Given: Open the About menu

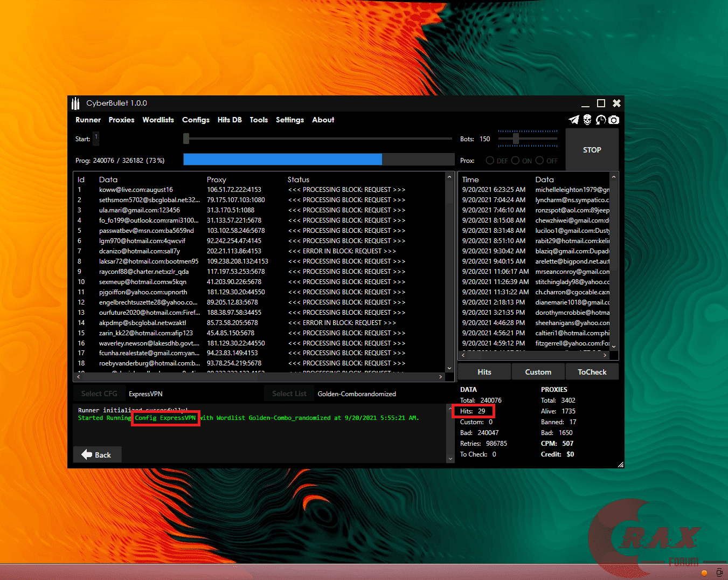Looking at the screenshot, I should point(323,120).
